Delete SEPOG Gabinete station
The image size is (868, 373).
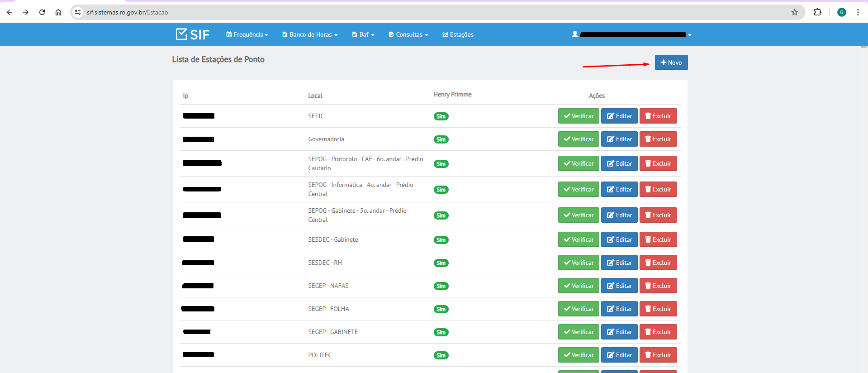[x=658, y=215]
